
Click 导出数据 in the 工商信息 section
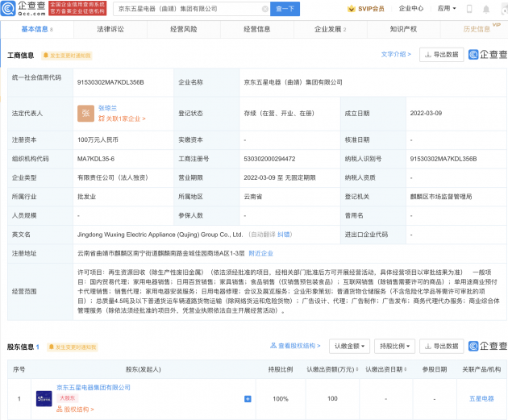coord(442,54)
